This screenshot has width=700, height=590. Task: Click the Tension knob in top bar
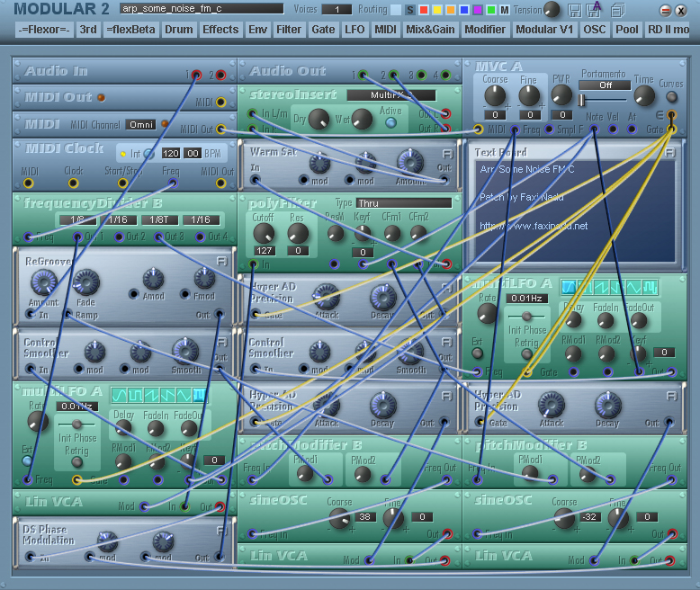(552, 9)
